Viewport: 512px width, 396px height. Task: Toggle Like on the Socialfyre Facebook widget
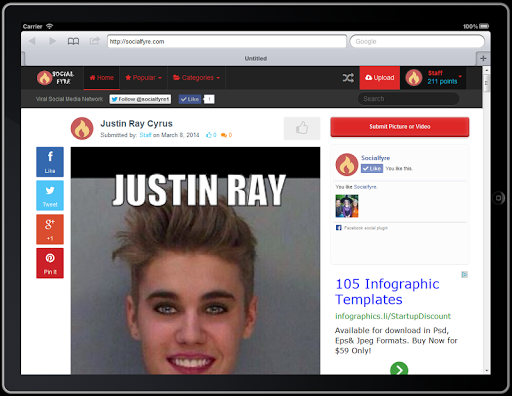pyautogui.click(x=372, y=168)
